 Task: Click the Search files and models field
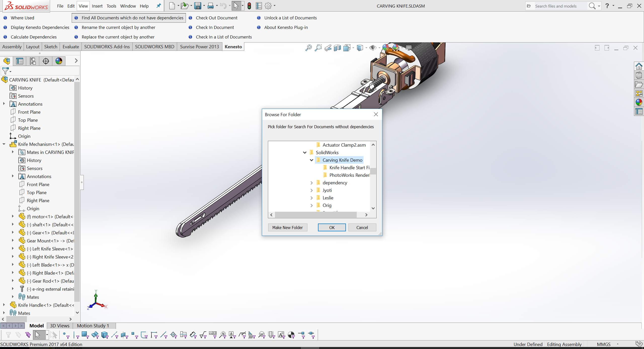tap(560, 6)
